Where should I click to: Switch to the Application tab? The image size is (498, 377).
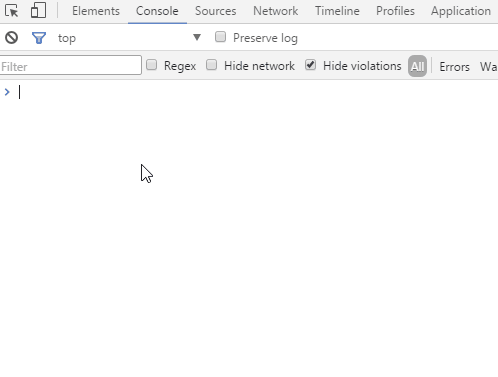click(x=461, y=11)
